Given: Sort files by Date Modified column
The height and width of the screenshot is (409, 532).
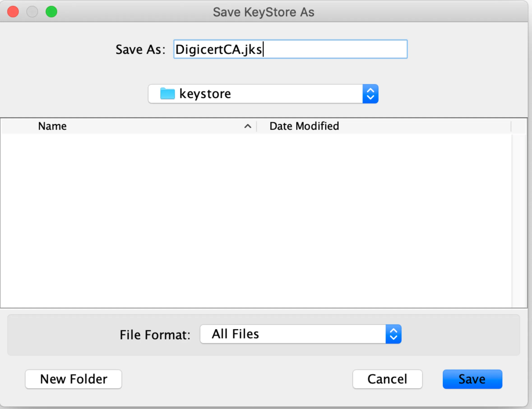Looking at the screenshot, I should click(304, 126).
